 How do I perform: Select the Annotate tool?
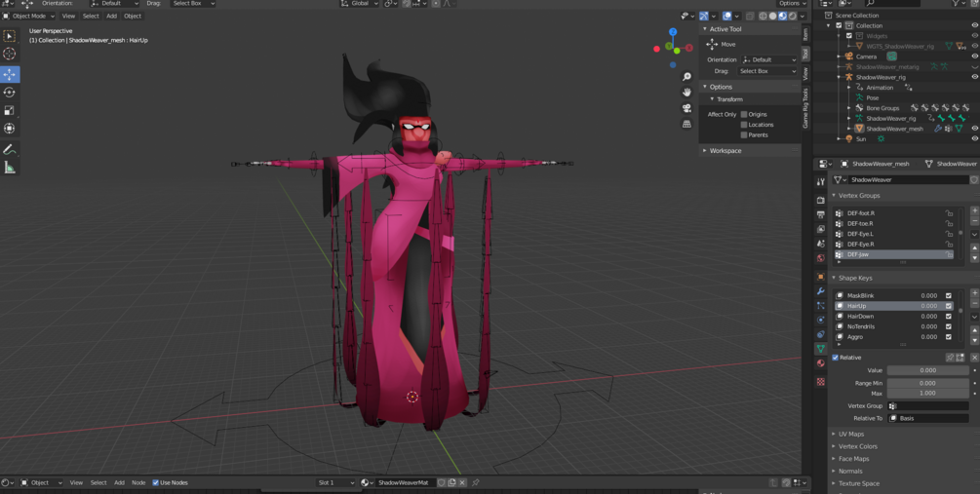[10, 149]
